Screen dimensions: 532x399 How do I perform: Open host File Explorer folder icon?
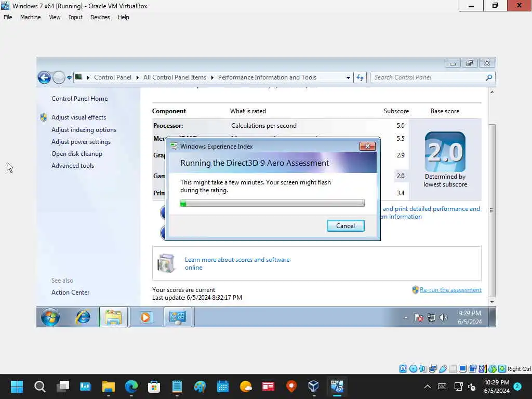pos(108,387)
